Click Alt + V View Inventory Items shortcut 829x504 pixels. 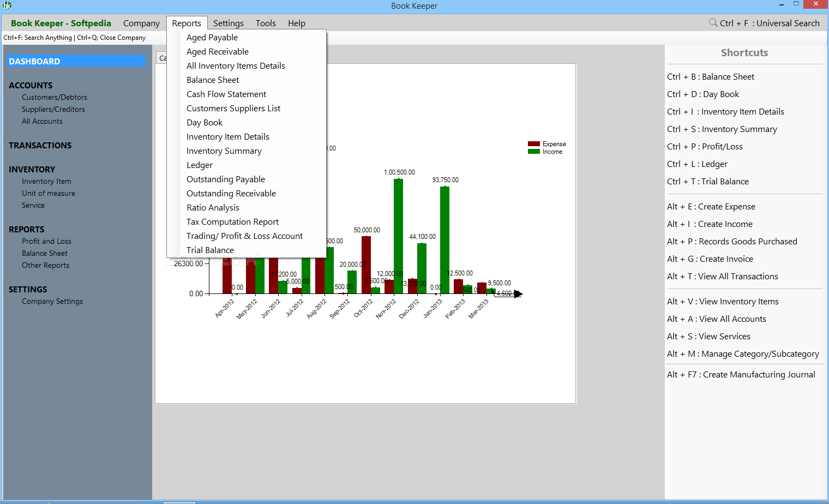pos(723,301)
